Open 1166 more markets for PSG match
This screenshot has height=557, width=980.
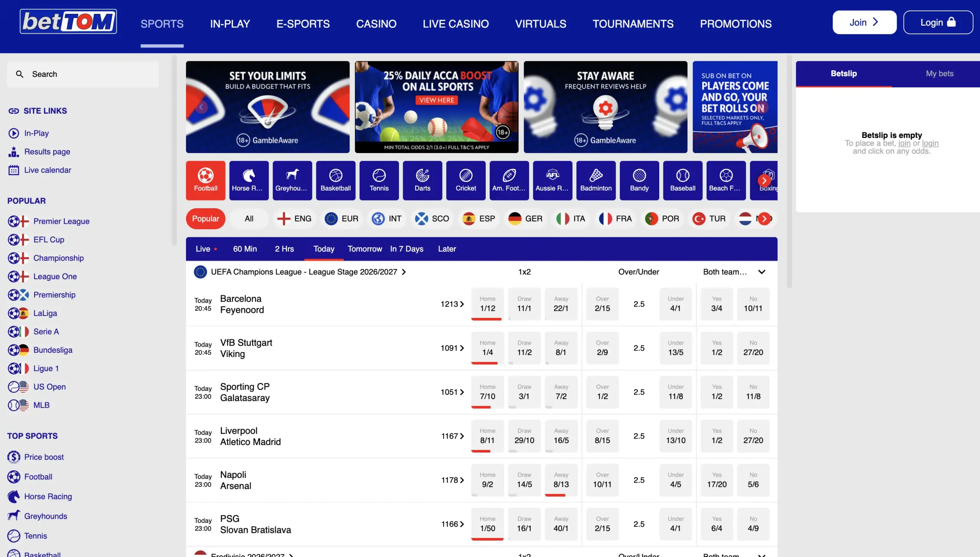coord(452,524)
